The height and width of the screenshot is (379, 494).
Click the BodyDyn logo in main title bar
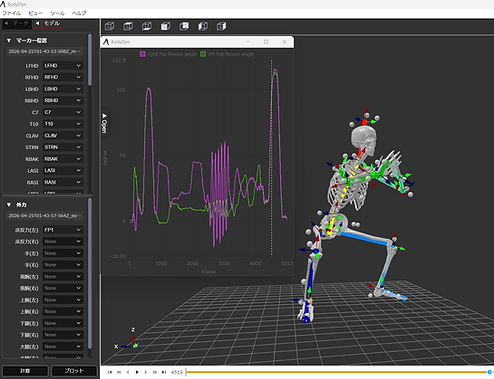click(x=3, y=4)
